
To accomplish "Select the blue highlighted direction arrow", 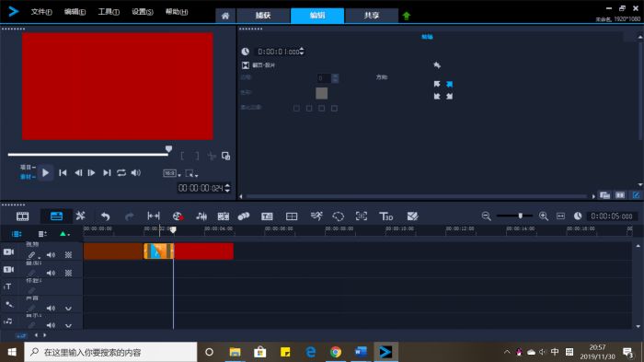I will point(449,84).
